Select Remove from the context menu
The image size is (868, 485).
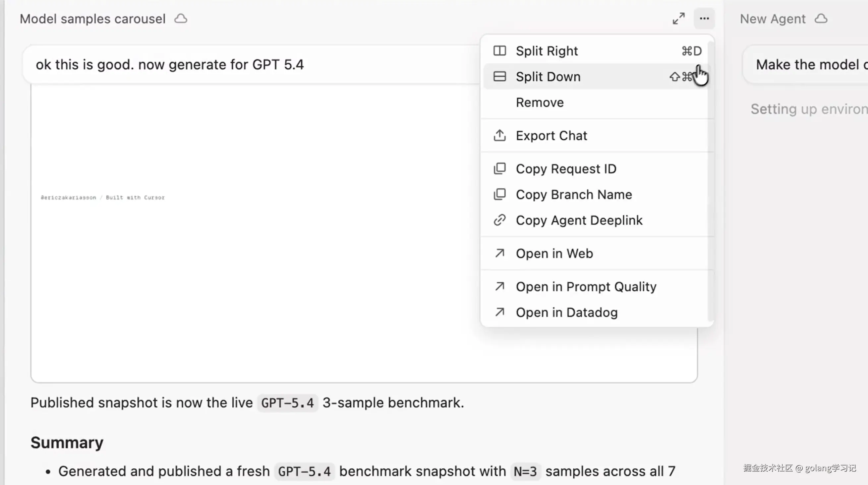coord(540,103)
